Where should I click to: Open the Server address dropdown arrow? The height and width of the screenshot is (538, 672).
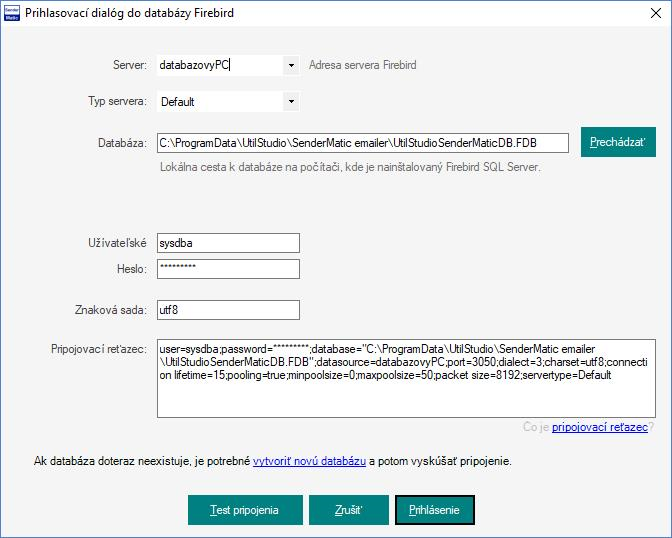(x=291, y=66)
